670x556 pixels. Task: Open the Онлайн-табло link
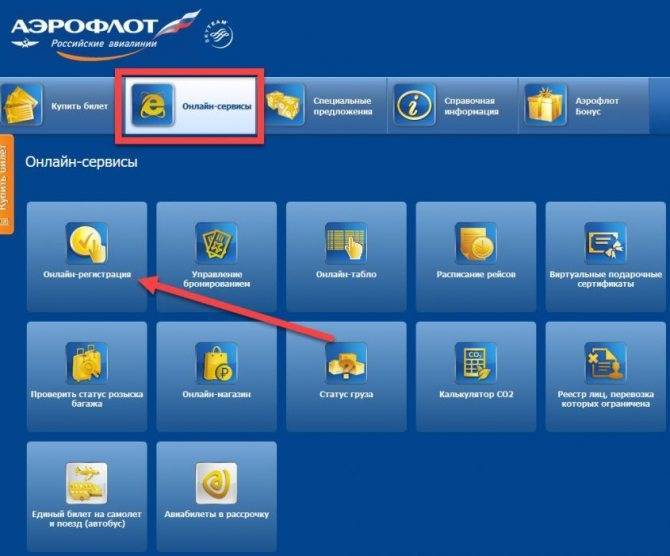pos(346,274)
